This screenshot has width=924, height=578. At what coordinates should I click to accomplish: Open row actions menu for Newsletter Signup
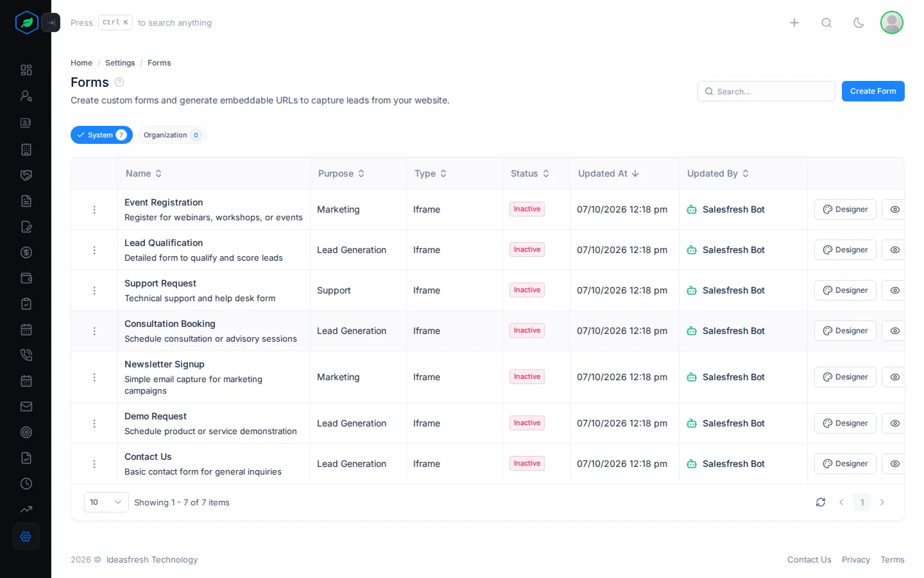94,377
